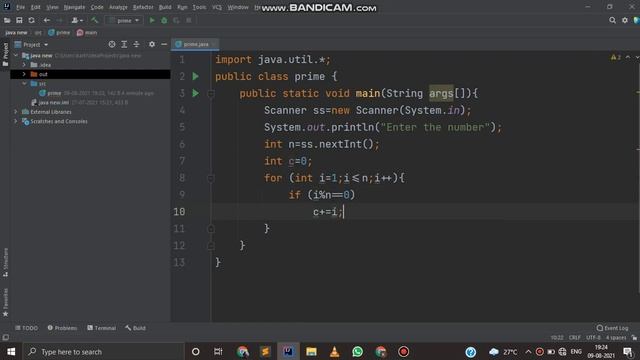Run the program using the green play toolbar button
The width and height of the screenshot is (640, 360).
pos(152,20)
